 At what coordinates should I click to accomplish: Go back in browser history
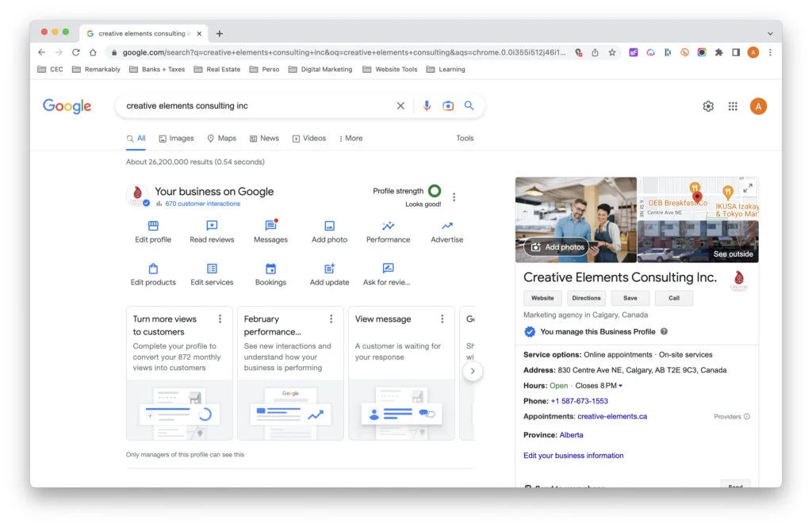point(41,52)
